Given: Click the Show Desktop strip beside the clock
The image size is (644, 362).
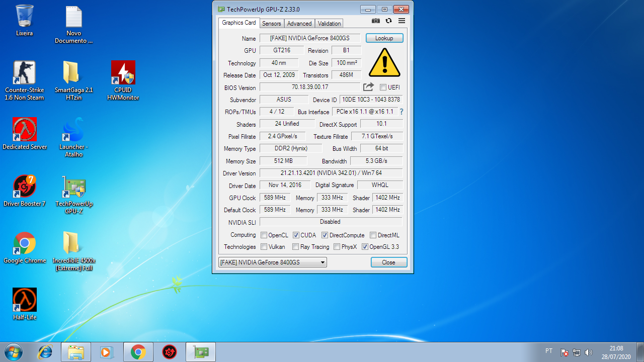Looking at the screenshot, I should coord(640,352).
